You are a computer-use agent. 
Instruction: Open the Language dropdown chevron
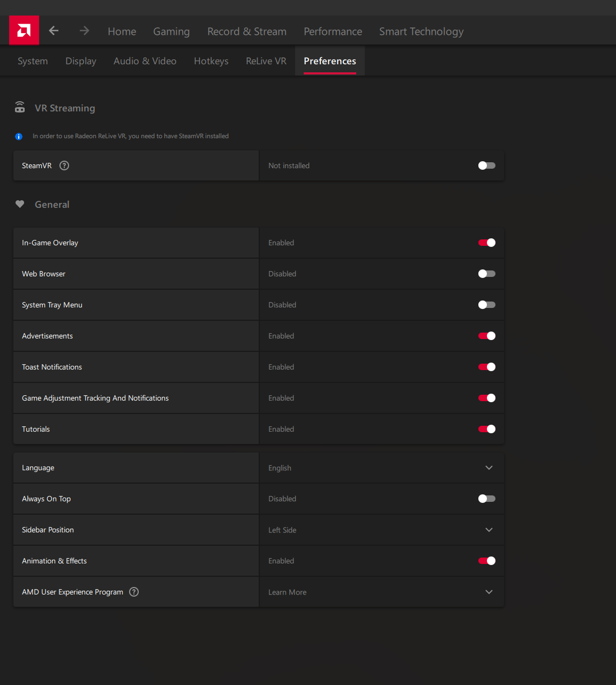[489, 468]
